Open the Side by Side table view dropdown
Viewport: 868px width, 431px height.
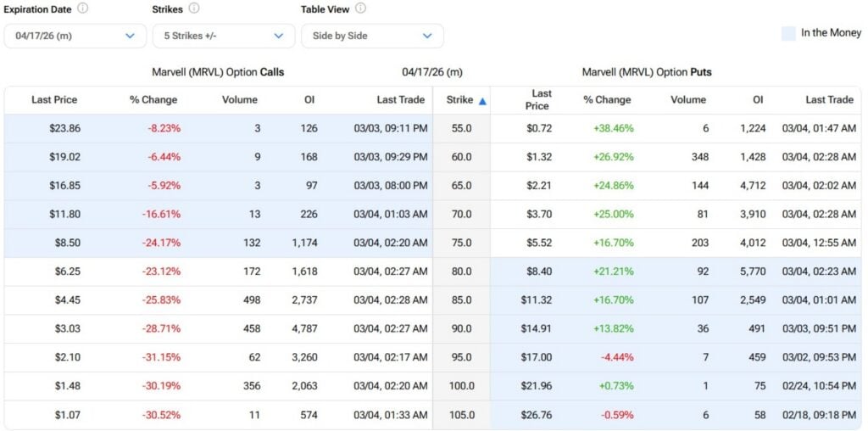(372, 36)
